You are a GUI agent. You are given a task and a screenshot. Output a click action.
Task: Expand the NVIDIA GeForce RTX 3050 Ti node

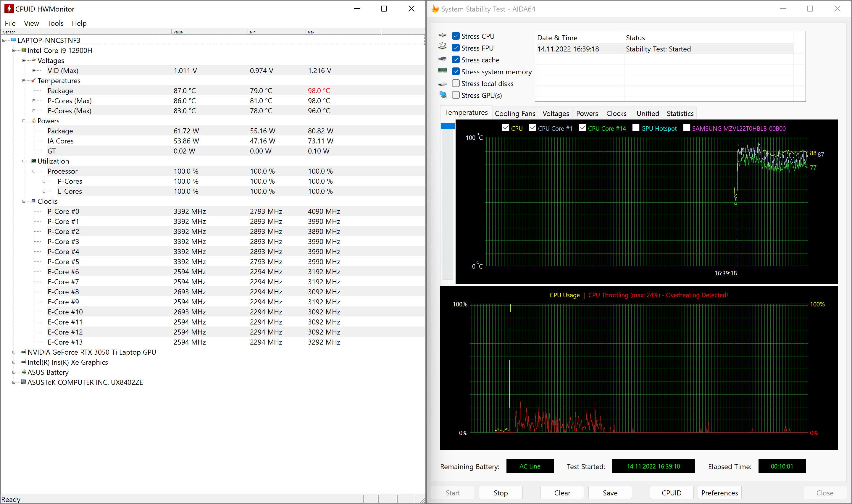coord(14,352)
